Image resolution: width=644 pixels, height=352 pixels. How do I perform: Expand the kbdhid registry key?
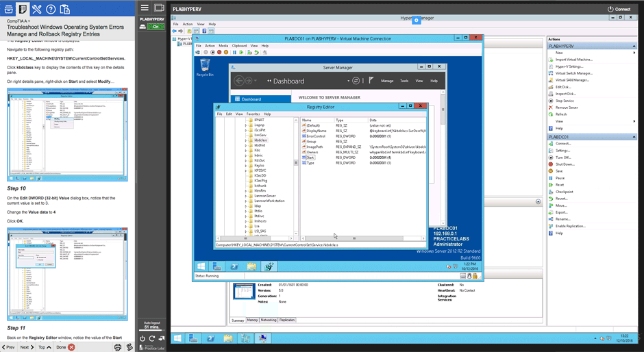[x=246, y=145]
